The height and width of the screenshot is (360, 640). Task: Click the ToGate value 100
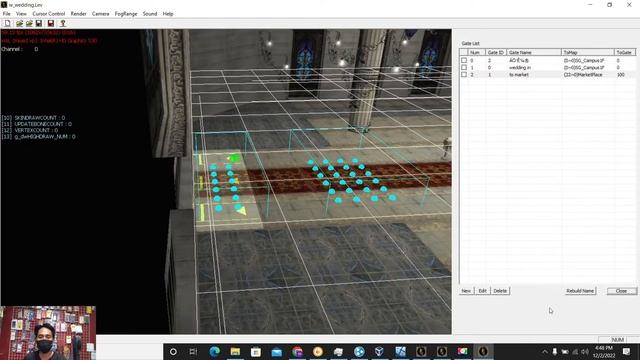[x=620, y=75]
